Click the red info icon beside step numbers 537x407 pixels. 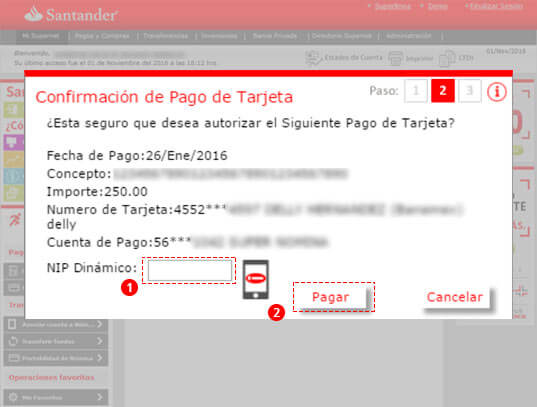coord(496,91)
